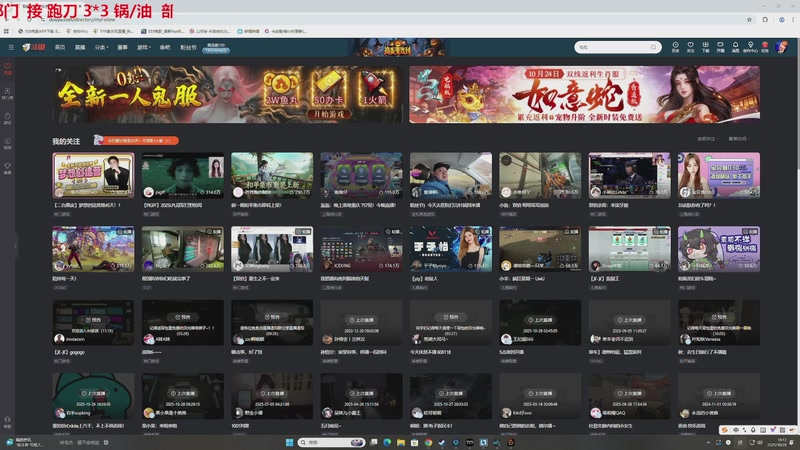
Task: Open the 鱼吧 navigation item
Action: [x=165, y=47]
